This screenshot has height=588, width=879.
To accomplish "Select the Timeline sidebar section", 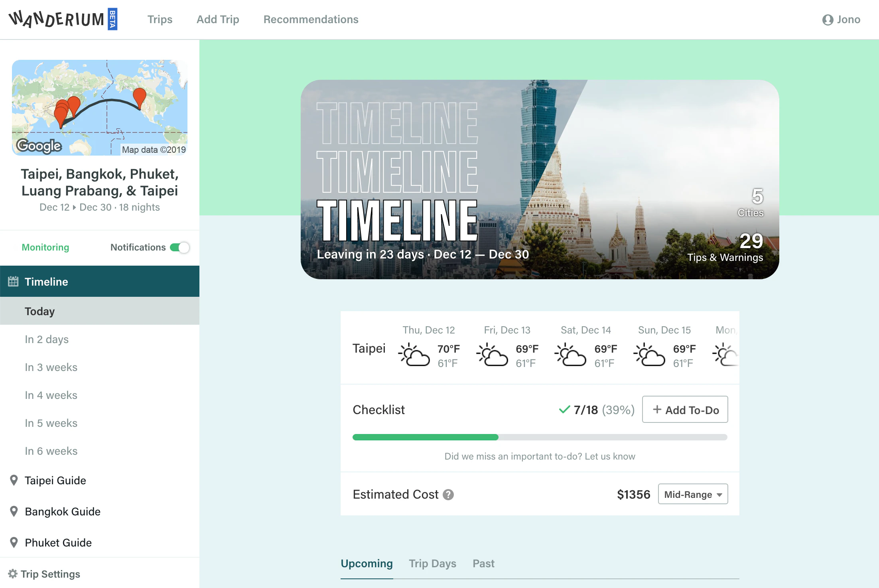I will pos(100,282).
